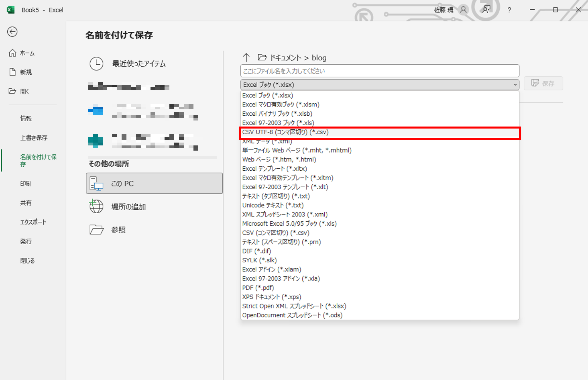
Task: Switch to the 情報 section
Action: [26, 118]
